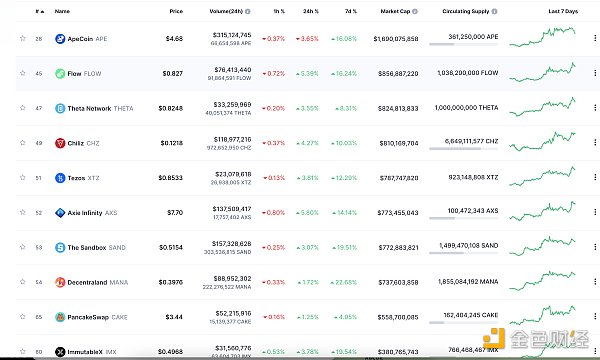Open three-dot menu for Tezos row

pyautogui.click(x=595, y=177)
